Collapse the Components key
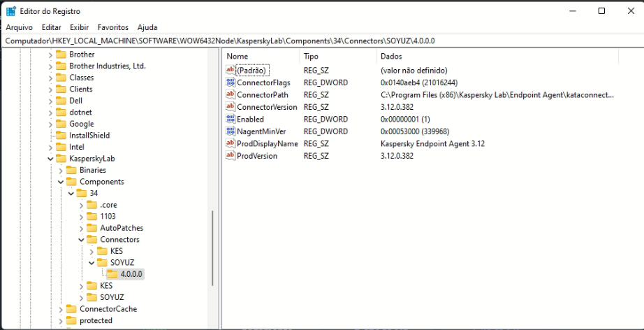644x330 pixels. pyautogui.click(x=61, y=182)
